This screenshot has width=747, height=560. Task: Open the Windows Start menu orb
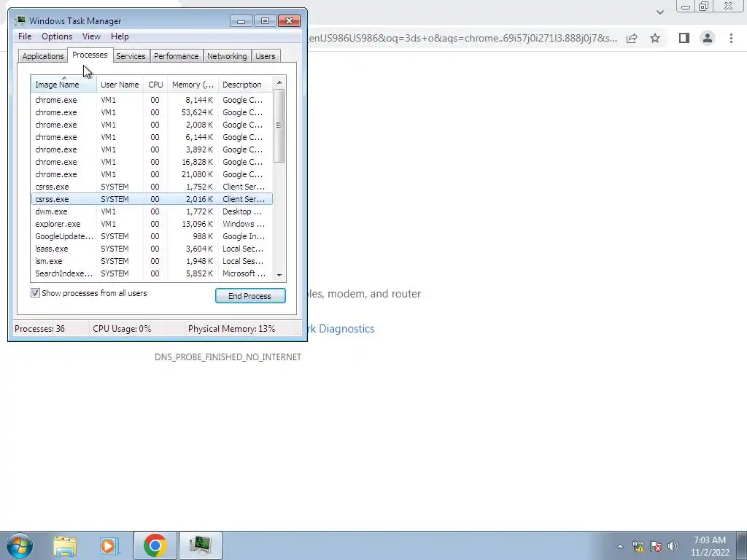point(20,545)
